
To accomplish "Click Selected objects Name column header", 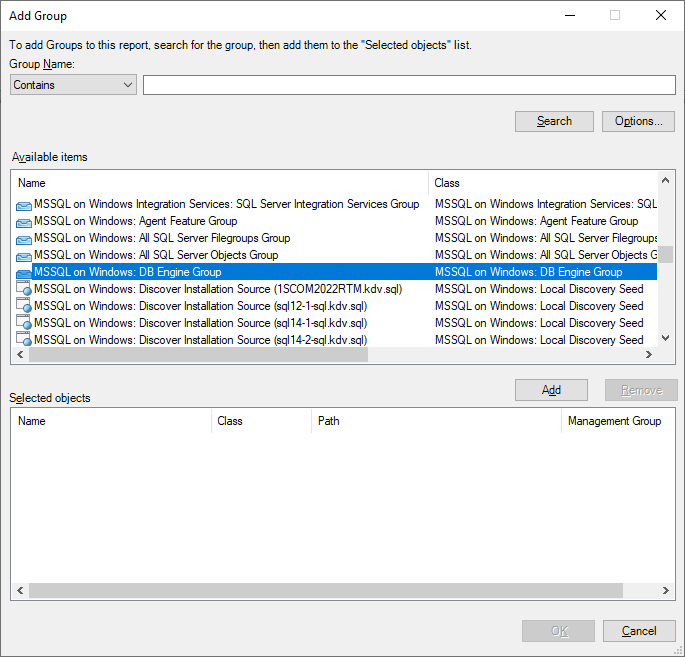I will tap(111, 421).
